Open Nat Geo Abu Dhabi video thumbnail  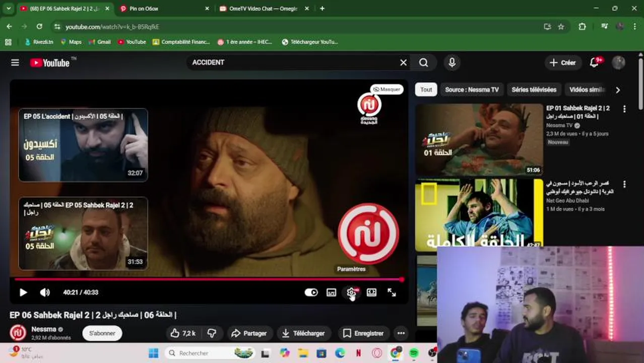479,214
